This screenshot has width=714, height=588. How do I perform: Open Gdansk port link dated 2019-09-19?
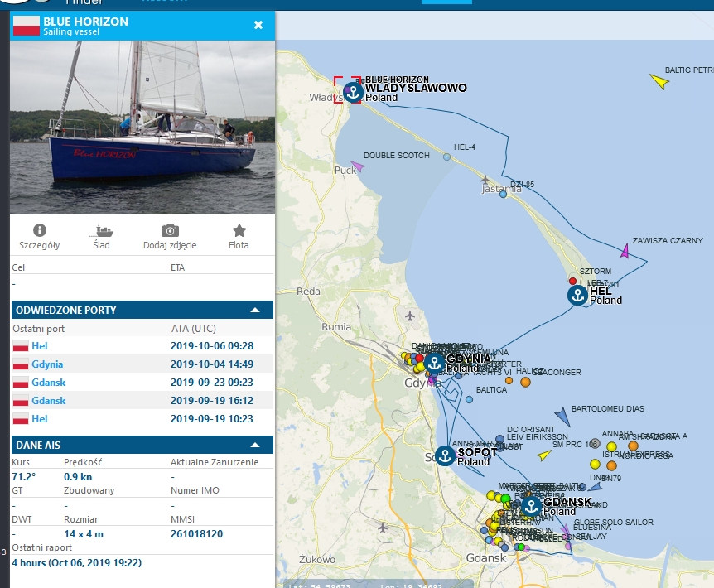49,401
